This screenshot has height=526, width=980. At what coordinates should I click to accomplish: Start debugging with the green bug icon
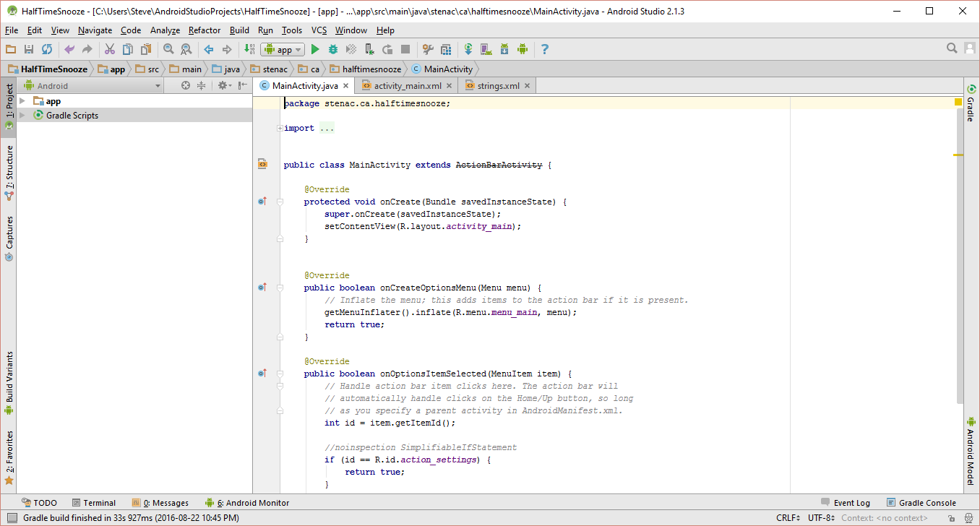(x=333, y=49)
